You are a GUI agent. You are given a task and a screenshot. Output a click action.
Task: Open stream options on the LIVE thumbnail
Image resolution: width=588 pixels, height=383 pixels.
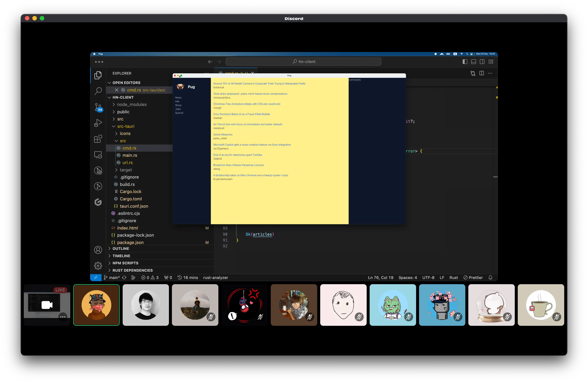[63, 317]
